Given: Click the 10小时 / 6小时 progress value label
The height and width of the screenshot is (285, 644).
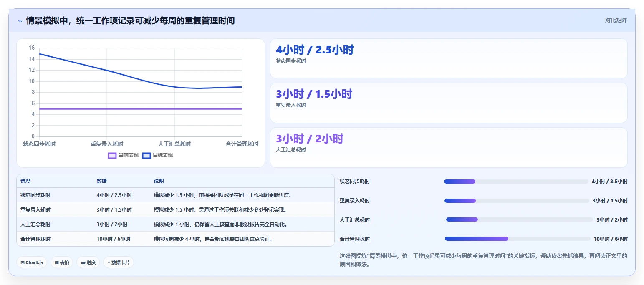Looking at the screenshot, I should pos(611,239).
